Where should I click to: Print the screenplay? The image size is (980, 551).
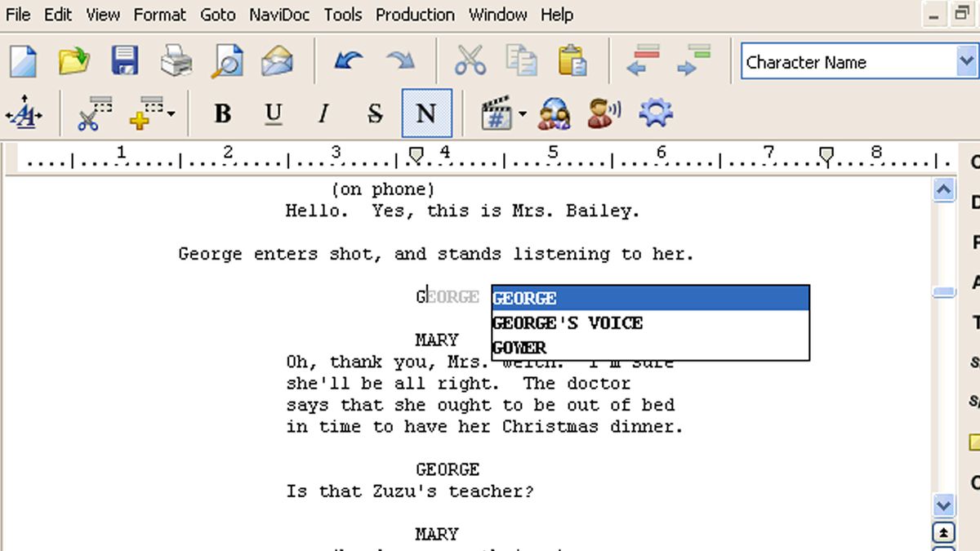point(176,60)
